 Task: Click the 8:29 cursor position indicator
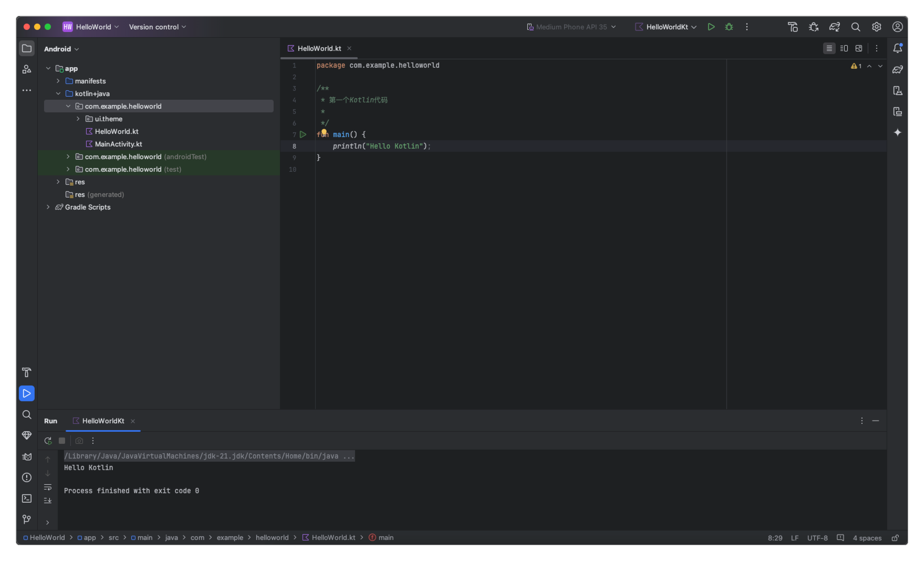click(775, 538)
